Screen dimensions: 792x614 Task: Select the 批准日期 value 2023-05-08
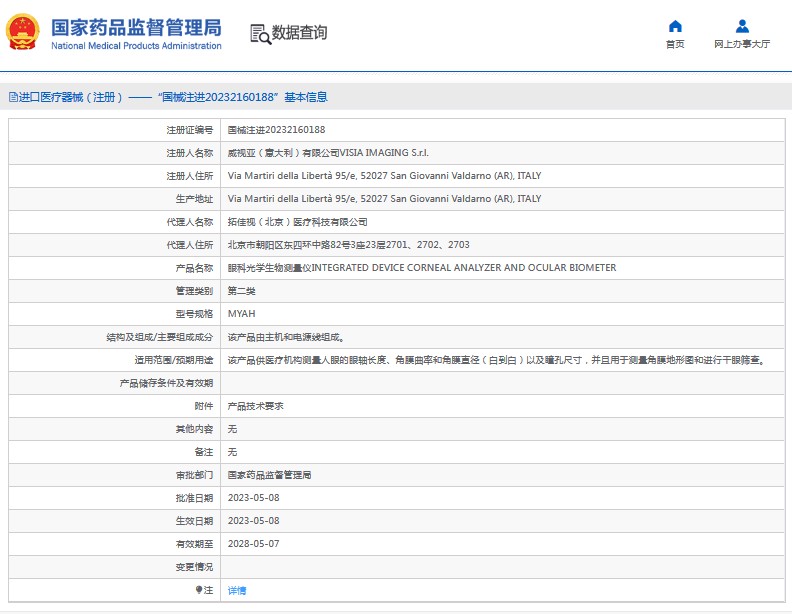coord(253,498)
